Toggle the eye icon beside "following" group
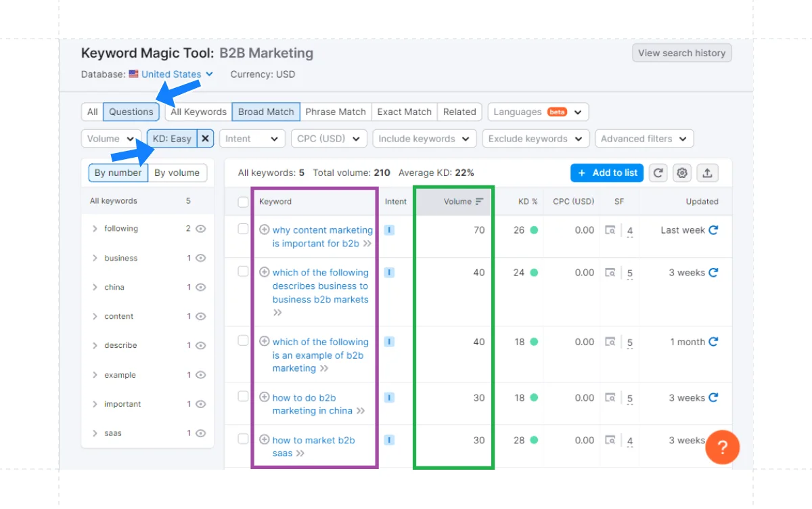This screenshot has width=812, height=509. click(x=200, y=229)
